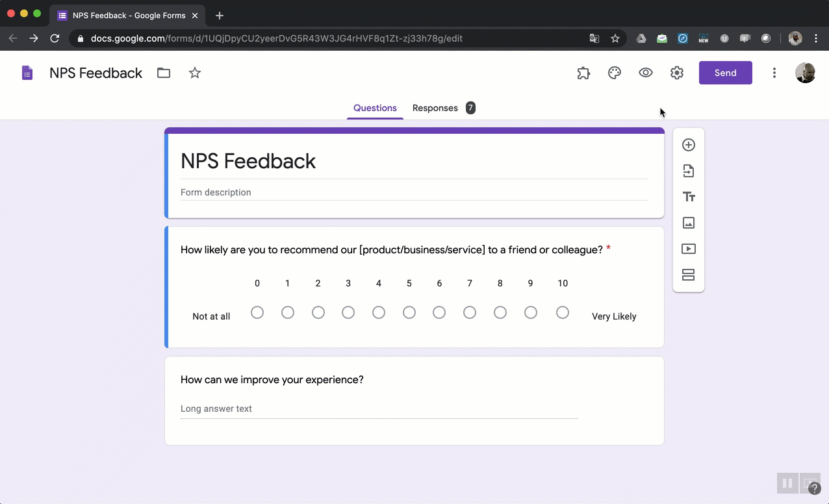Switch to the Responses tab
This screenshot has height=504, width=829.
coord(435,108)
